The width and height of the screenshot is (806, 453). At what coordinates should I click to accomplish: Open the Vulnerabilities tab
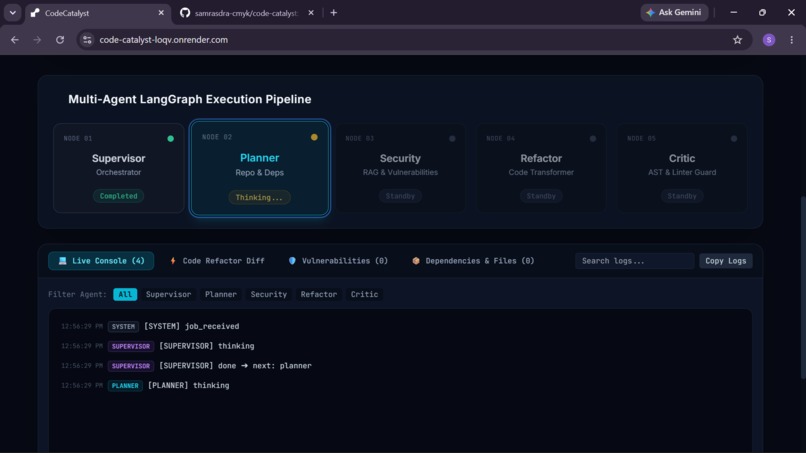tap(338, 261)
